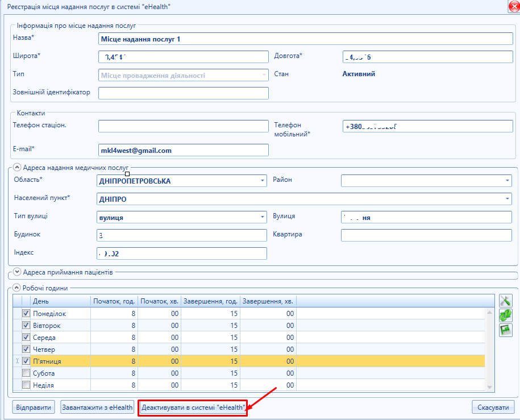Select the Середа row label

coord(44,338)
